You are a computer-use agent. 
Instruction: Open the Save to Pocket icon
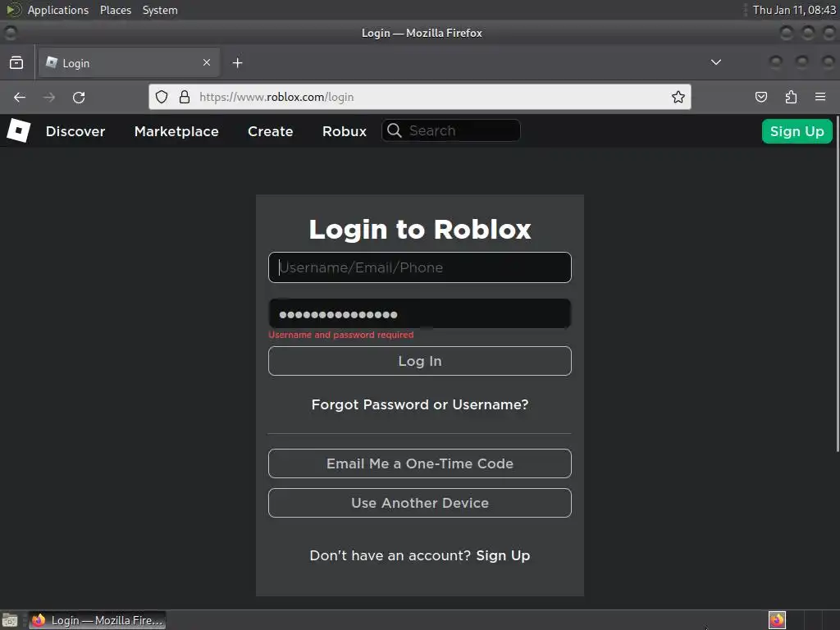coord(761,97)
